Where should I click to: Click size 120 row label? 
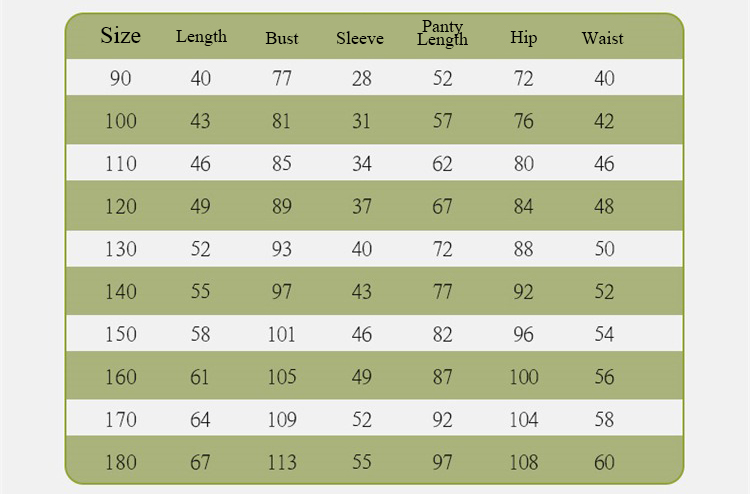click(121, 207)
